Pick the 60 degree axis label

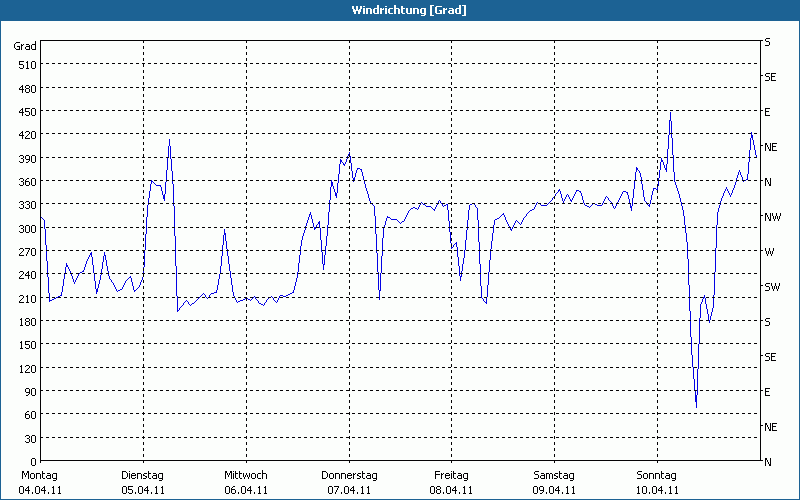pyautogui.click(x=31, y=415)
